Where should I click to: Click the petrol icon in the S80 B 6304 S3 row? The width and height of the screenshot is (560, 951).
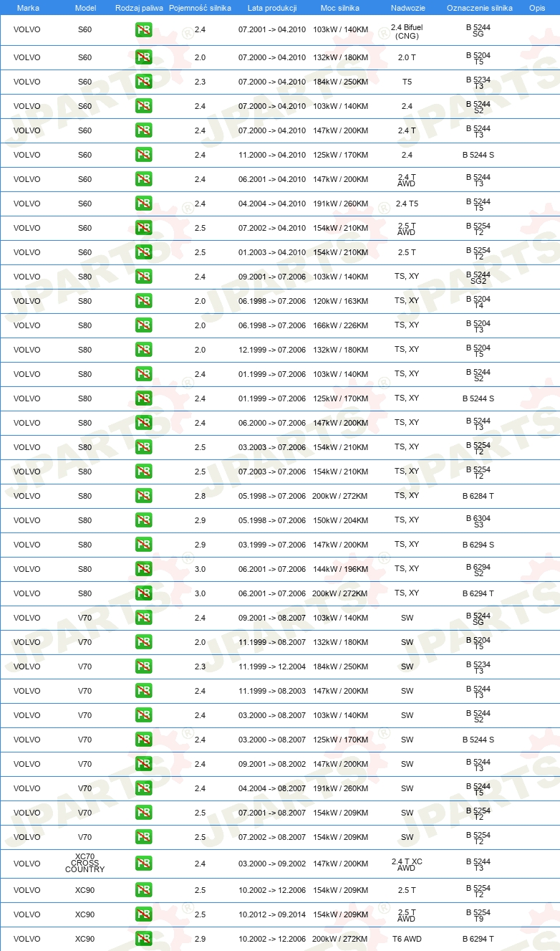[x=143, y=520]
